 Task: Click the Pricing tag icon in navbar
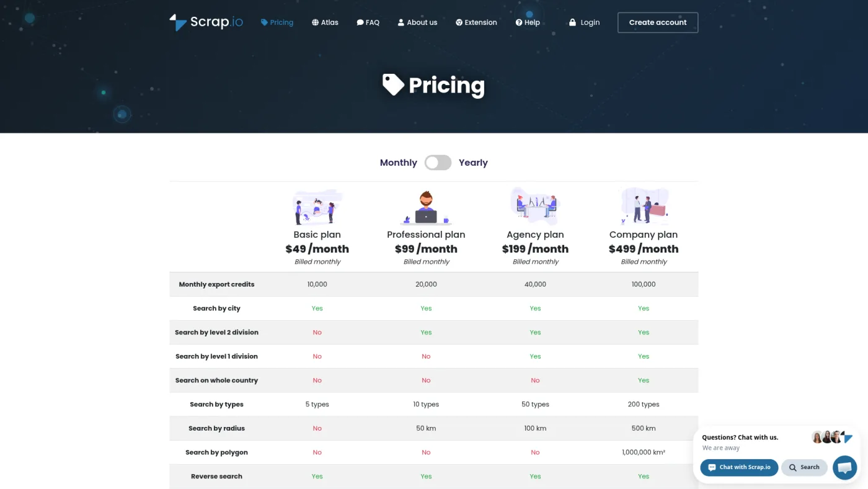264,22
